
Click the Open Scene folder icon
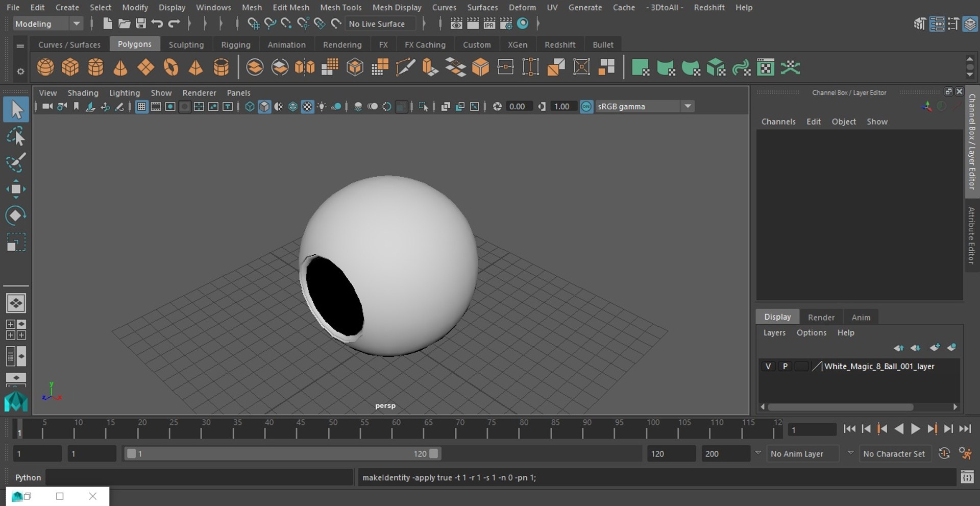pyautogui.click(x=124, y=23)
